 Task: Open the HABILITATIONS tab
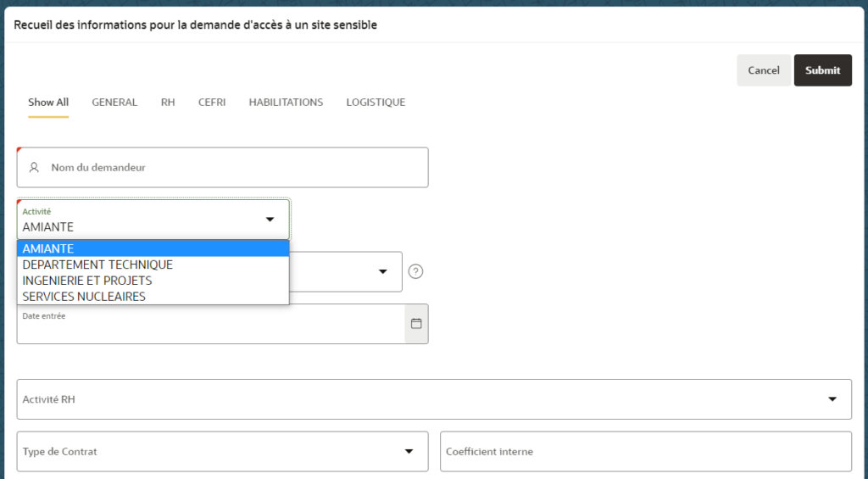(x=286, y=103)
